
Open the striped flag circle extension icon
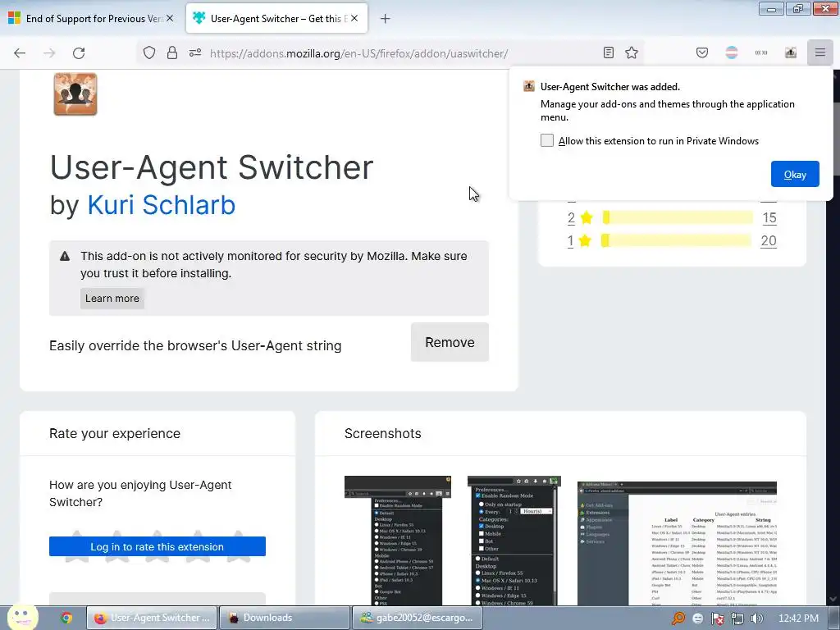pos(732,52)
